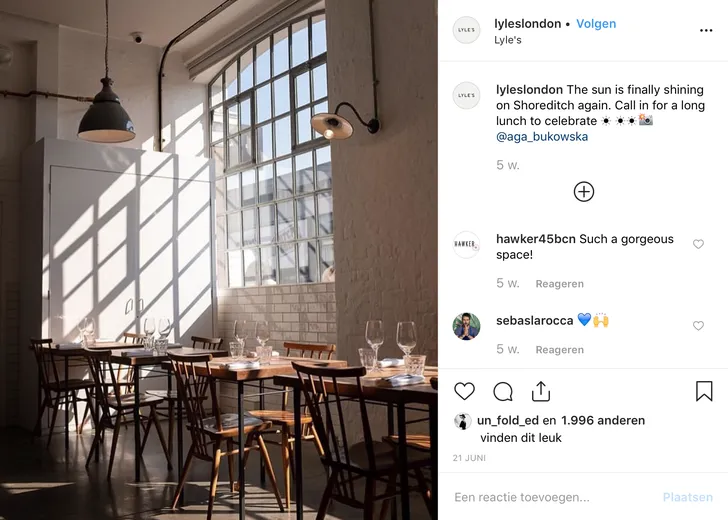
Task: Open the lyleslondon profile from the header username
Action: click(x=527, y=24)
